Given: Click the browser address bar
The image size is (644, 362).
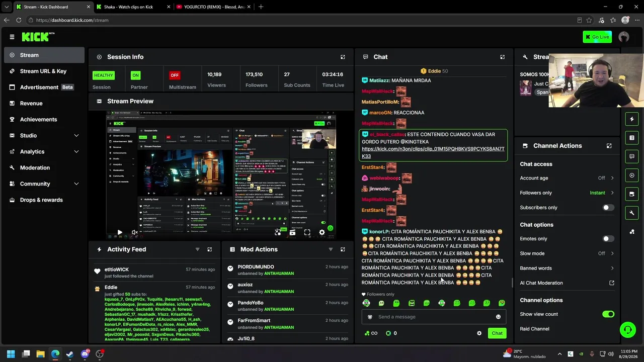Looking at the screenshot, I should pyautogui.click(x=302, y=20).
